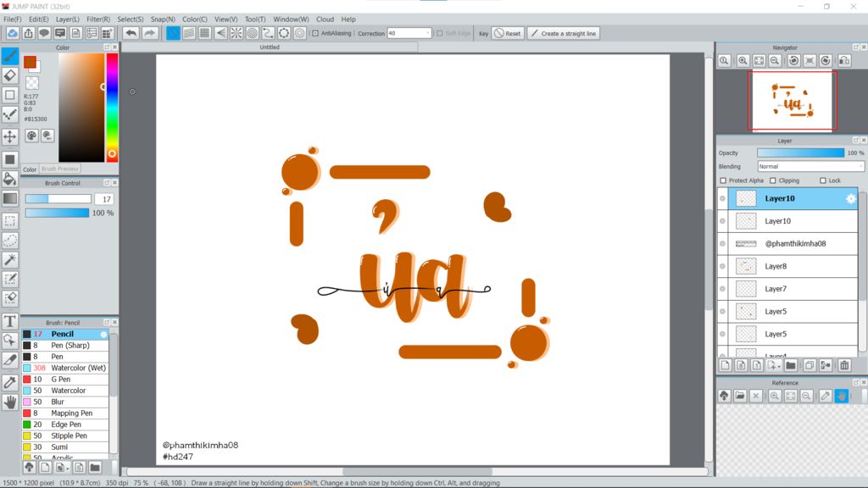Screen dimensions: 868x488
Task: Select the Lasso selection tool
Action: click(x=10, y=240)
